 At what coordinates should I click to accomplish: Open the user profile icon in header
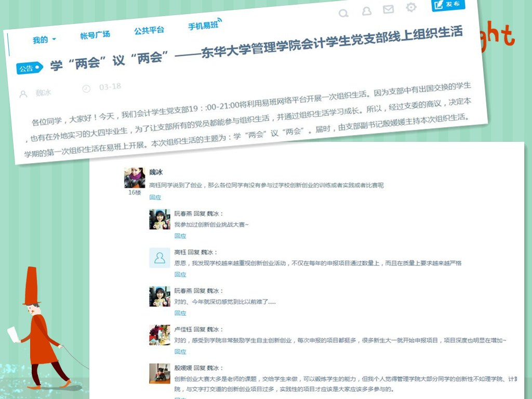pos(366,11)
